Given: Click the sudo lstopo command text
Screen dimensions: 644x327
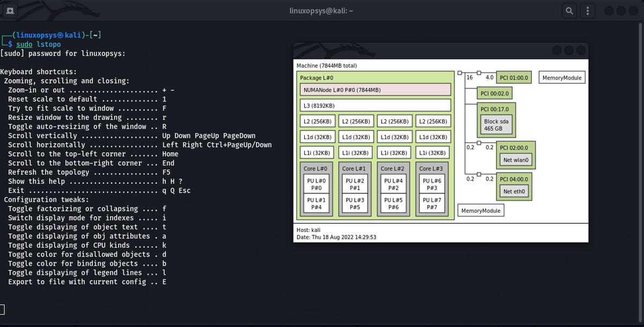Looking at the screenshot, I should click(39, 45).
